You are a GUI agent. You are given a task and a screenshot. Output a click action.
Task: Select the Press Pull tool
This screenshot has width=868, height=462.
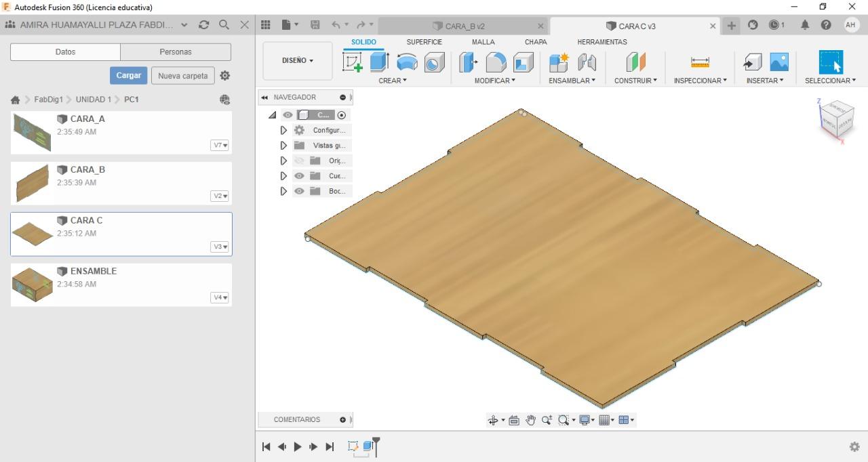pos(469,62)
